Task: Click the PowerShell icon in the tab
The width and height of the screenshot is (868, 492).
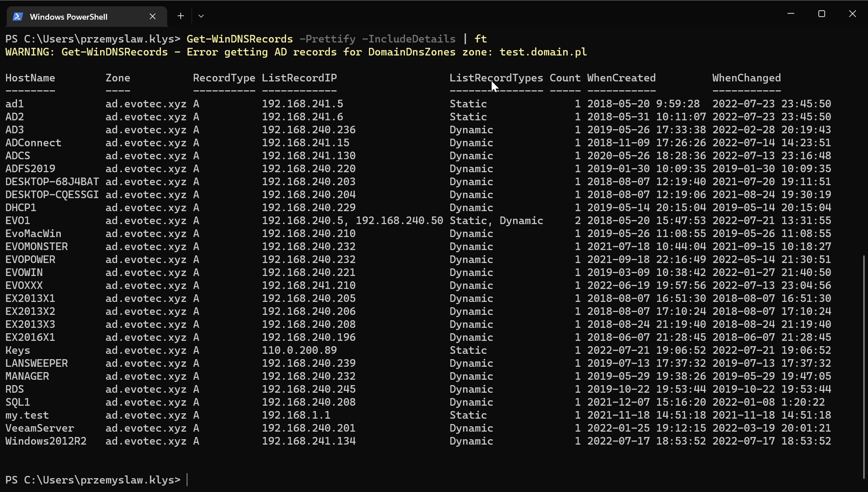Action: 18,16
